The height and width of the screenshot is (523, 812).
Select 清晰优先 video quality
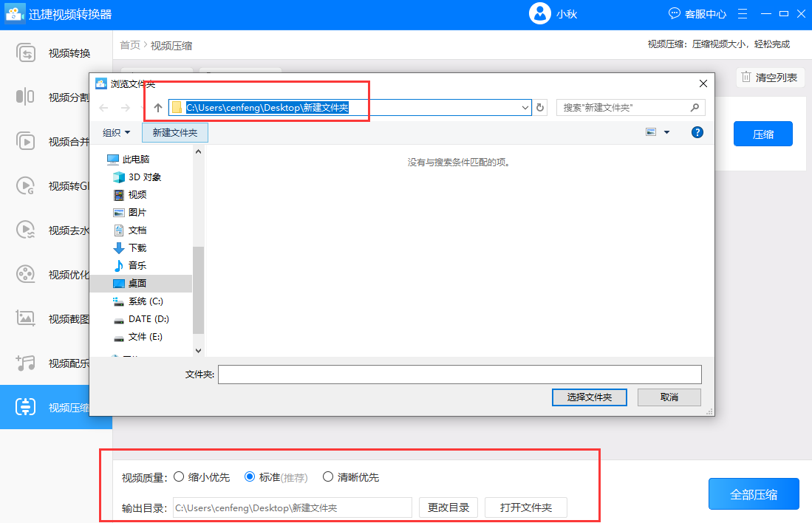[x=328, y=477]
